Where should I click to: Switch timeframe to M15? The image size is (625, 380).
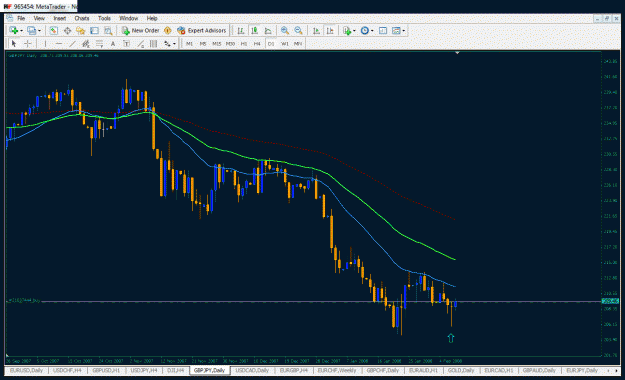[216, 43]
